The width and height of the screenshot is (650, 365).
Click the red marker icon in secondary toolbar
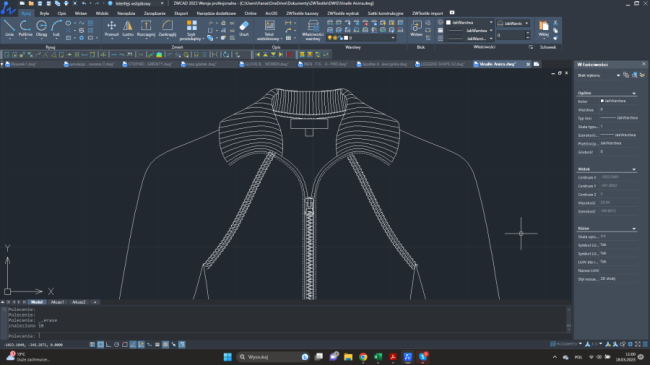tap(289, 54)
